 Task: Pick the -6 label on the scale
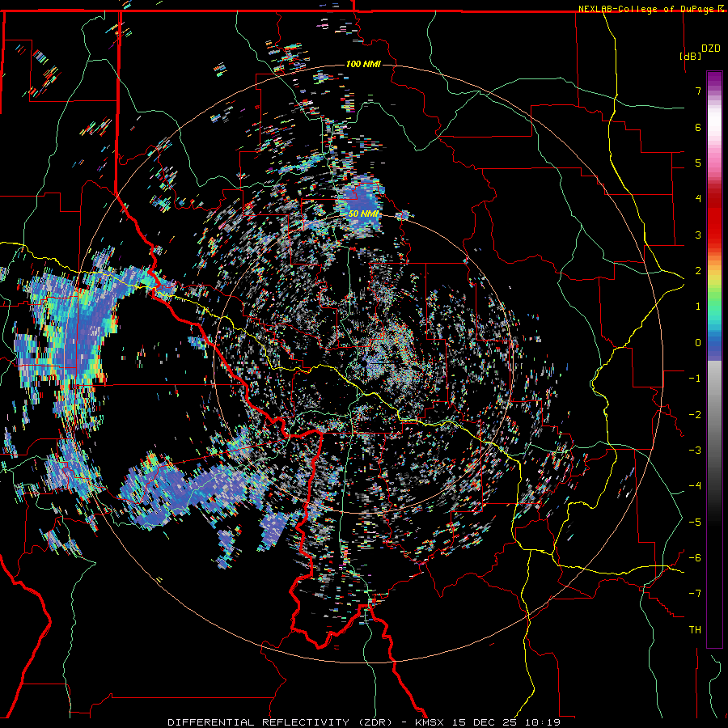[x=695, y=558]
